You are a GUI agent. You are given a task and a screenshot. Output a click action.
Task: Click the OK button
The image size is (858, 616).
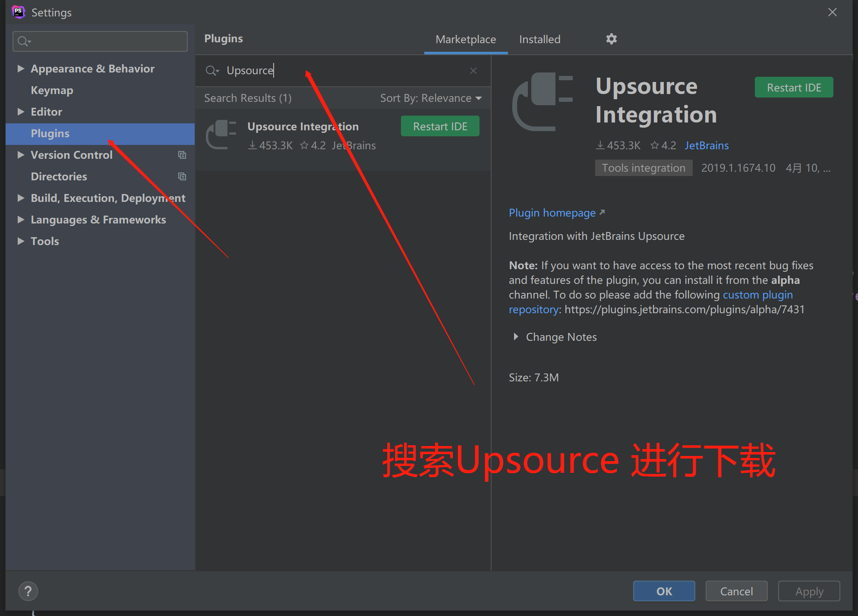click(x=664, y=591)
